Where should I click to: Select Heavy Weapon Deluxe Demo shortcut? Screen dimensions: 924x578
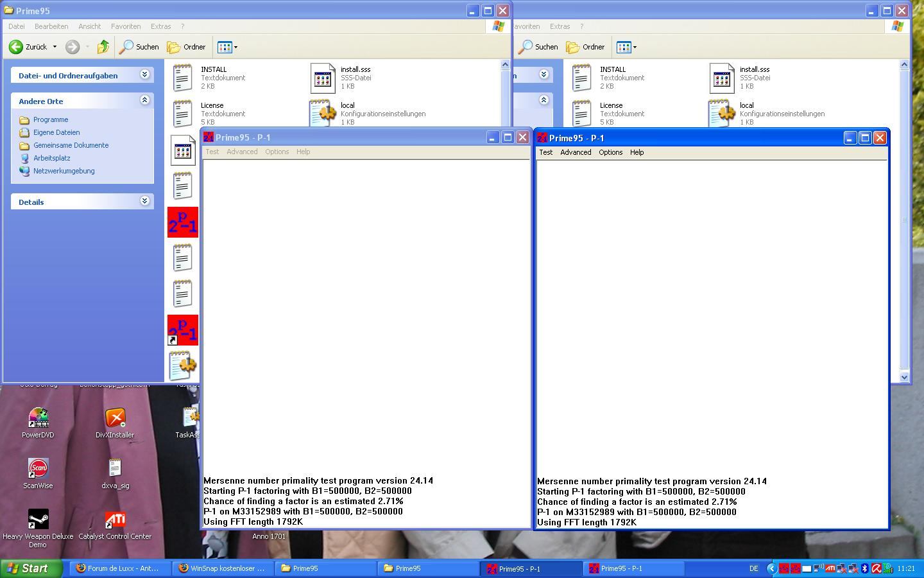pyautogui.click(x=38, y=528)
